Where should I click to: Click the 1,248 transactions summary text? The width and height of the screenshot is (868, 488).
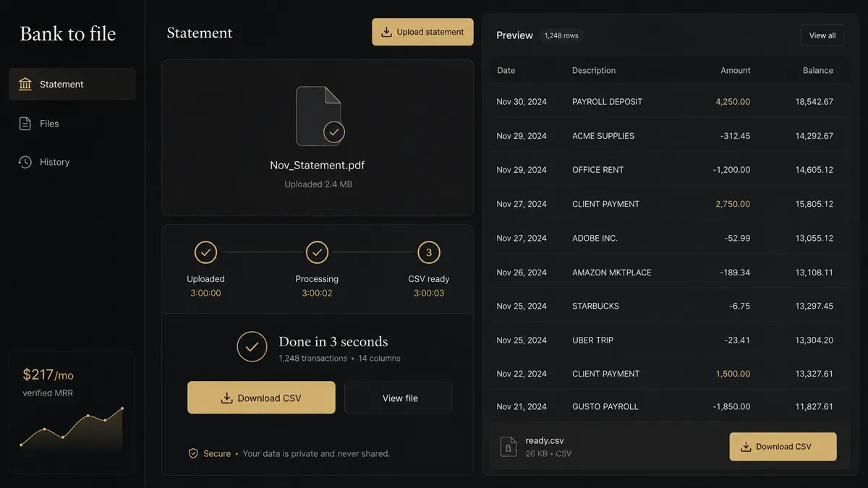[x=313, y=358]
